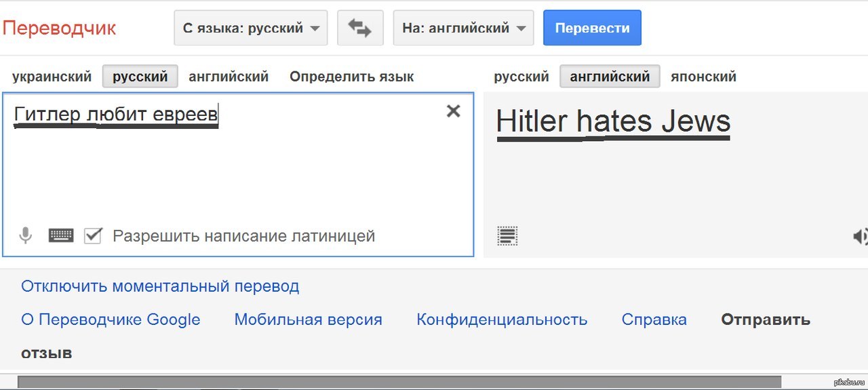
Task: Select русский as target language
Action: (521, 77)
